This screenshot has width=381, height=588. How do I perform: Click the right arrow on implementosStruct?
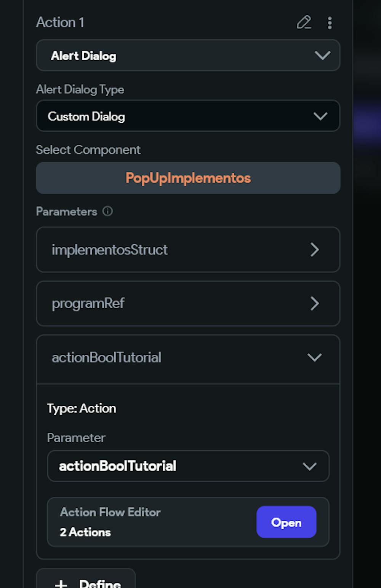[x=315, y=250]
